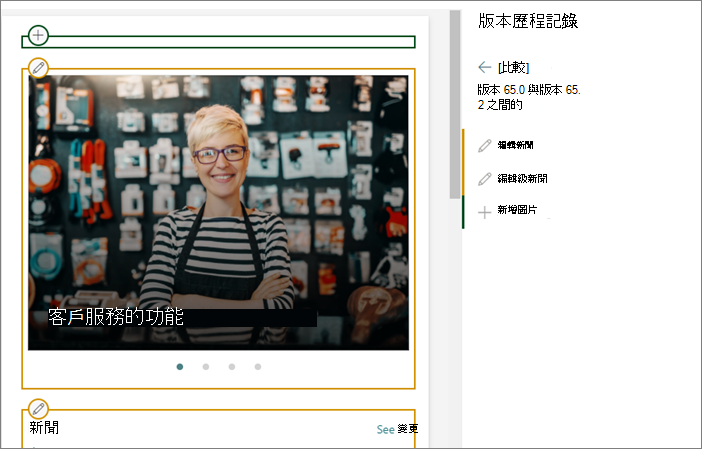Click the 新聞 section heading

tap(44, 428)
